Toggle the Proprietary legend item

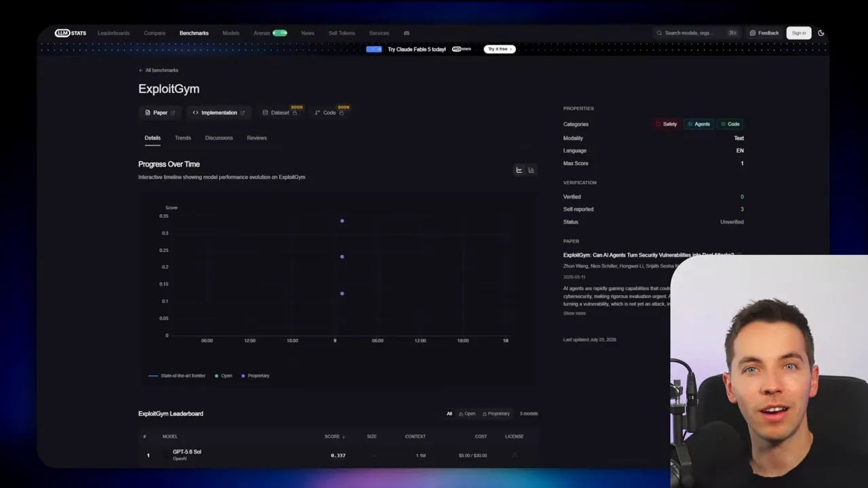point(256,375)
